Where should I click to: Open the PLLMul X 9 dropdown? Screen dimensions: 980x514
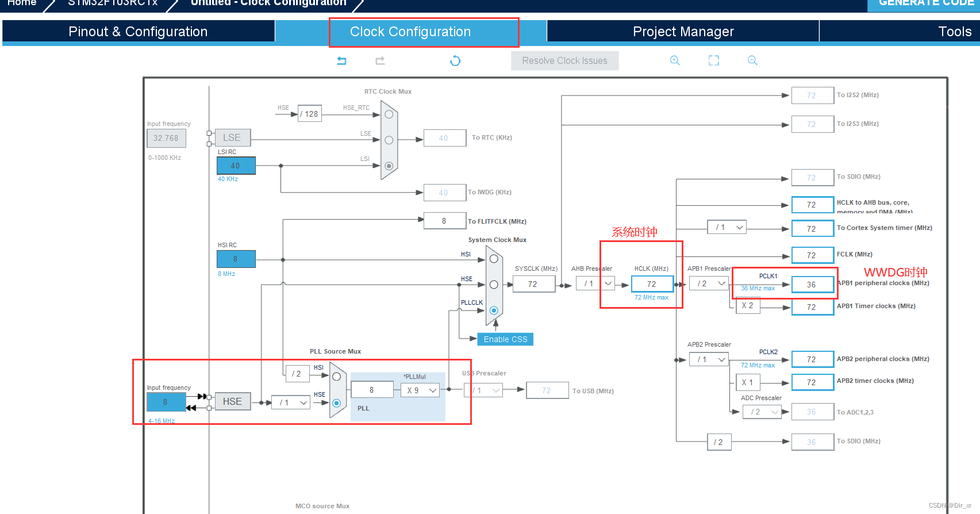(420, 390)
